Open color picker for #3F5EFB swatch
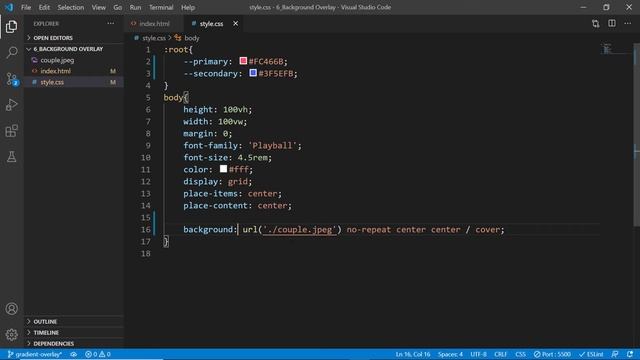This screenshot has height=360, width=640. [x=253, y=73]
